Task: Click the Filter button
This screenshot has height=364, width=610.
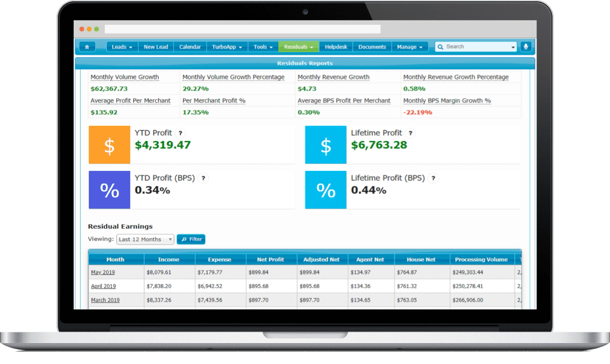Action: coord(191,239)
